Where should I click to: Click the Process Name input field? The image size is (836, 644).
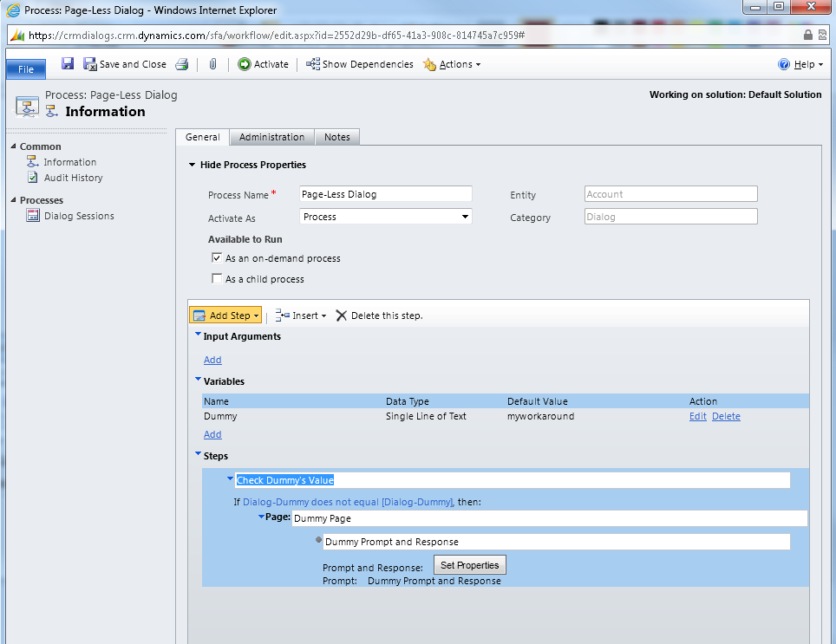(x=385, y=194)
